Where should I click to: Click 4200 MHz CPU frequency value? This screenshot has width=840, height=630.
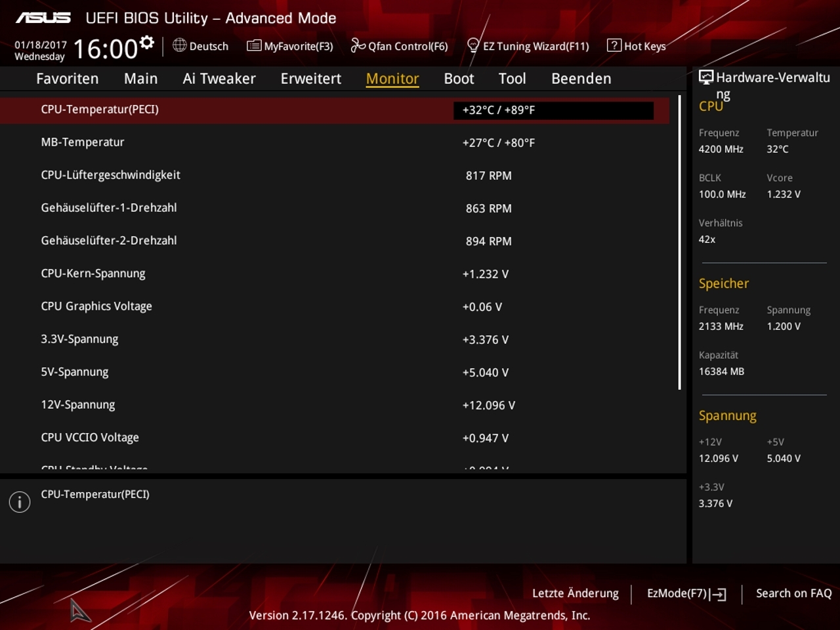721,149
